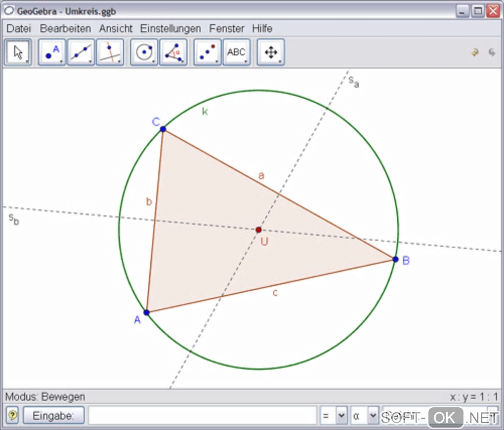Click the GeoGebra title bar icon
The image size is (504, 430).
pyautogui.click(x=9, y=10)
